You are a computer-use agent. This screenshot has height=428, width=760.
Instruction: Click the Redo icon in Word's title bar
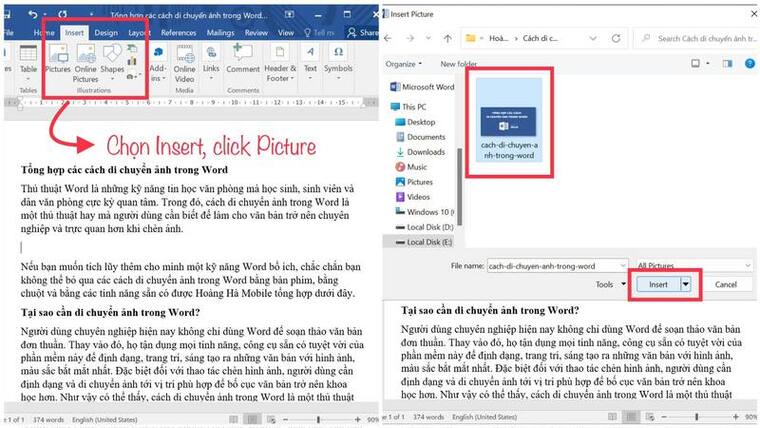(63, 15)
